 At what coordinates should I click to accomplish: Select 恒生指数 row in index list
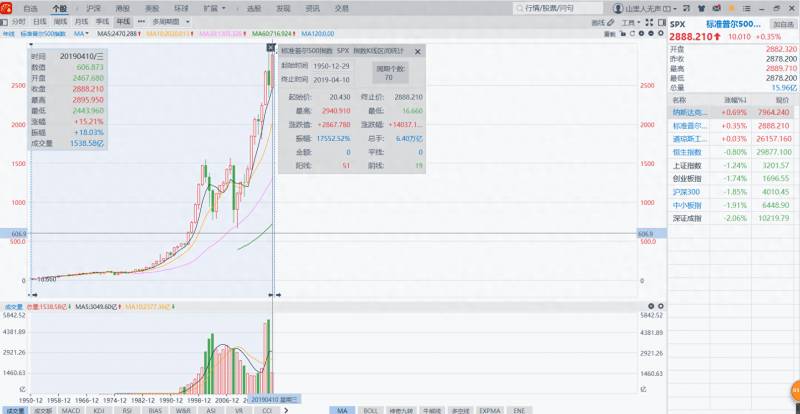pyautogui.click(x=733, y=152)
